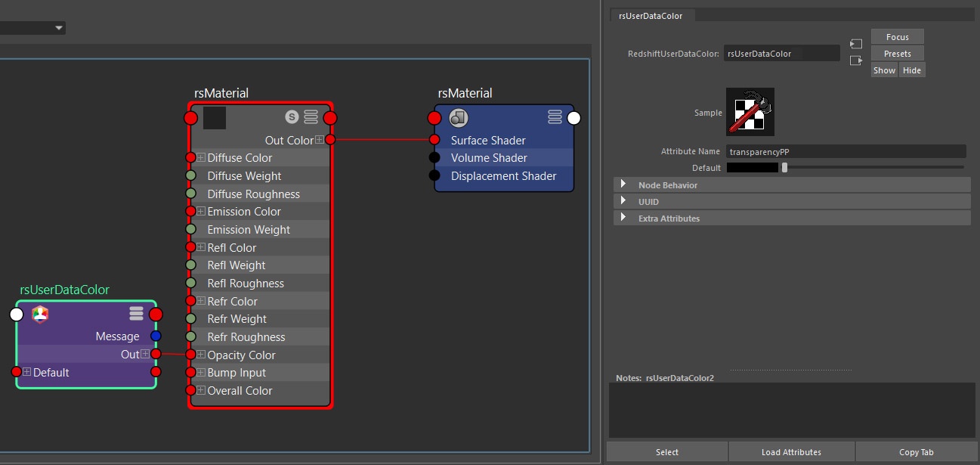Click white input port on rsUserDataColor header
The height and width of the screenshot is (465, 980).
[17, 315]
